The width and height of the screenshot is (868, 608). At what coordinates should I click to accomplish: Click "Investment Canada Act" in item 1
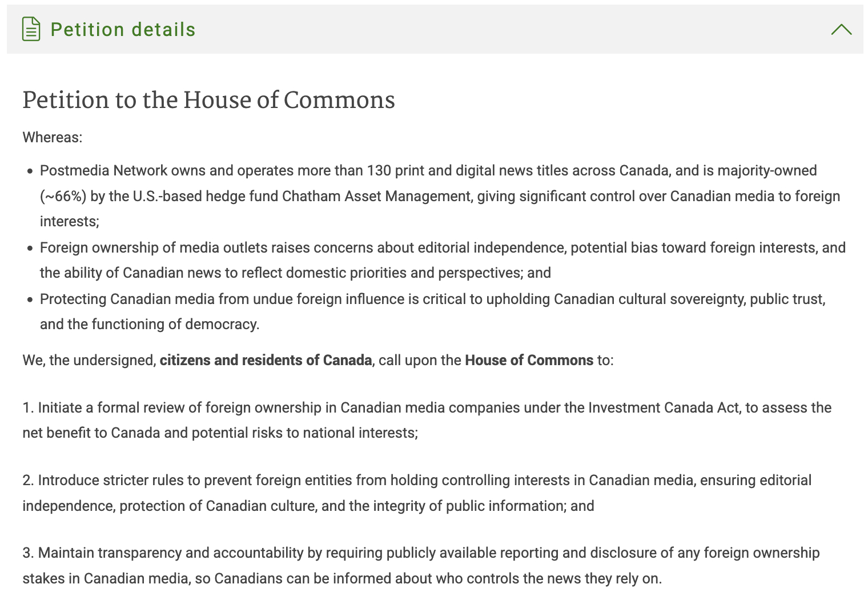click(664, 408)
